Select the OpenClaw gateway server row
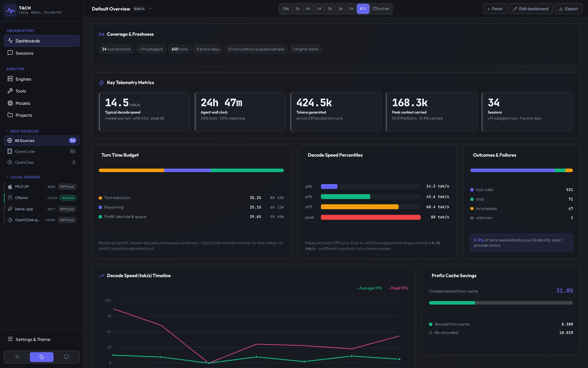This screenshot has height=368, width=588. point(41,220)
